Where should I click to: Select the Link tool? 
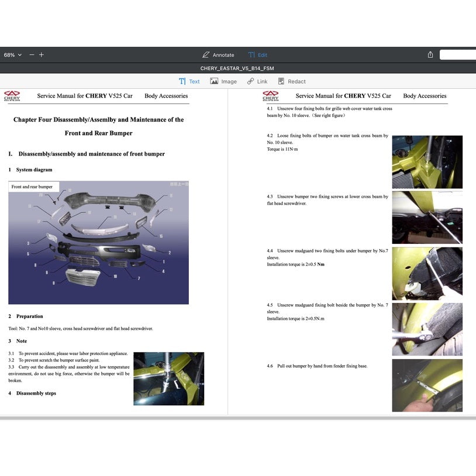(x=257, y=82)
